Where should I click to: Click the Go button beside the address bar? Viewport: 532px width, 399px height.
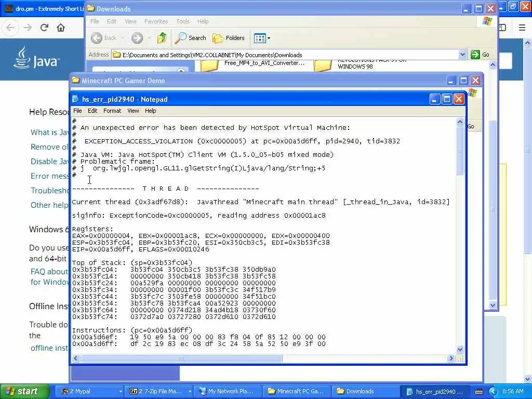[480, 55]
